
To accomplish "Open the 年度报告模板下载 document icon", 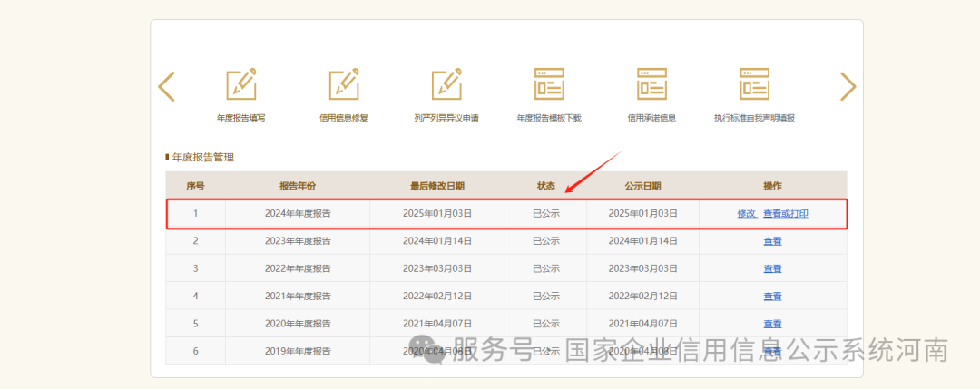I will click(549, 83).
